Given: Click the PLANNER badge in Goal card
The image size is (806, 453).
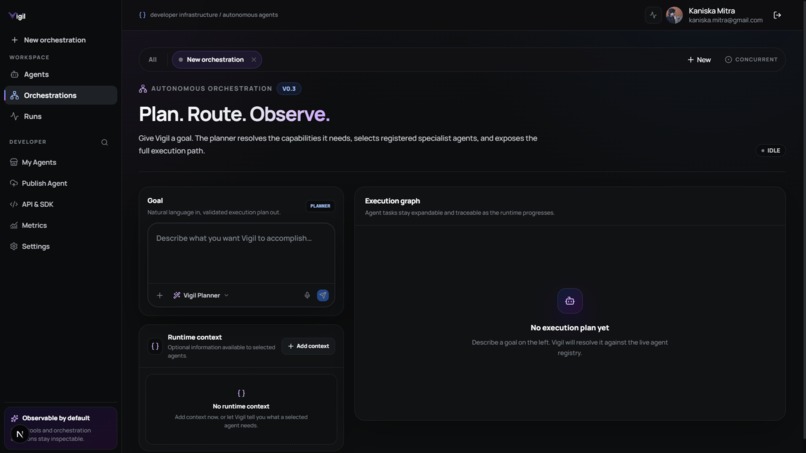Looking at the screenshot, I should pyautogui.click(x=320, y=206).
